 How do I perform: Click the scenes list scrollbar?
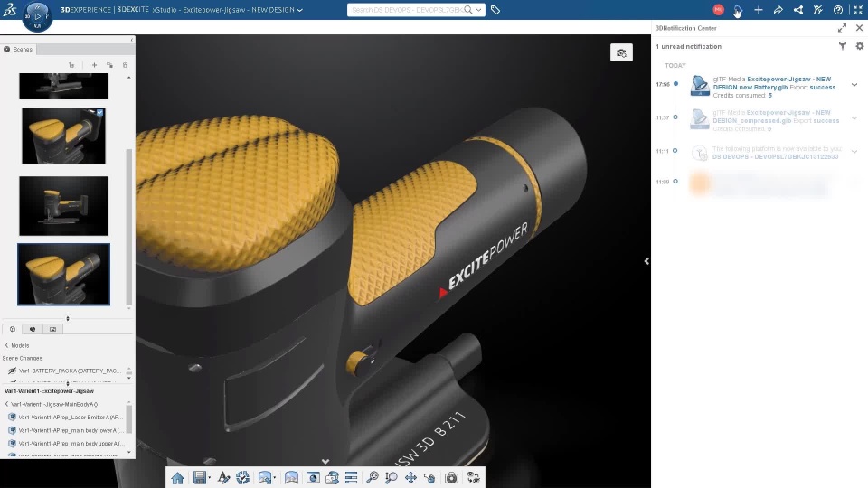pyautogui.click(x=129, y=227)
